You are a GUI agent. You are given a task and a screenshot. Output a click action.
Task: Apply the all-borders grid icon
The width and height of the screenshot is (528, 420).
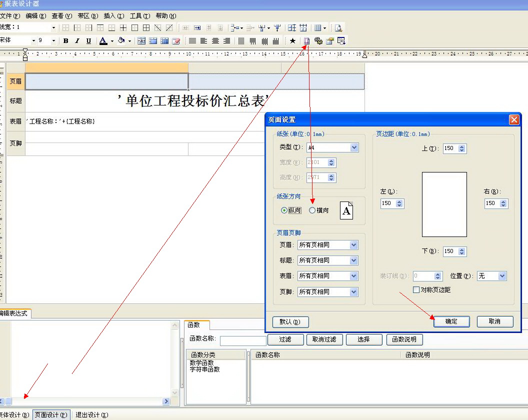[x=146, y=28]
